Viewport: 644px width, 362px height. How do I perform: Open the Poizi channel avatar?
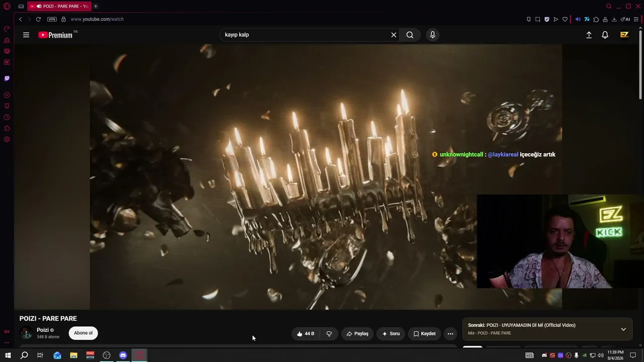[26, 333]
